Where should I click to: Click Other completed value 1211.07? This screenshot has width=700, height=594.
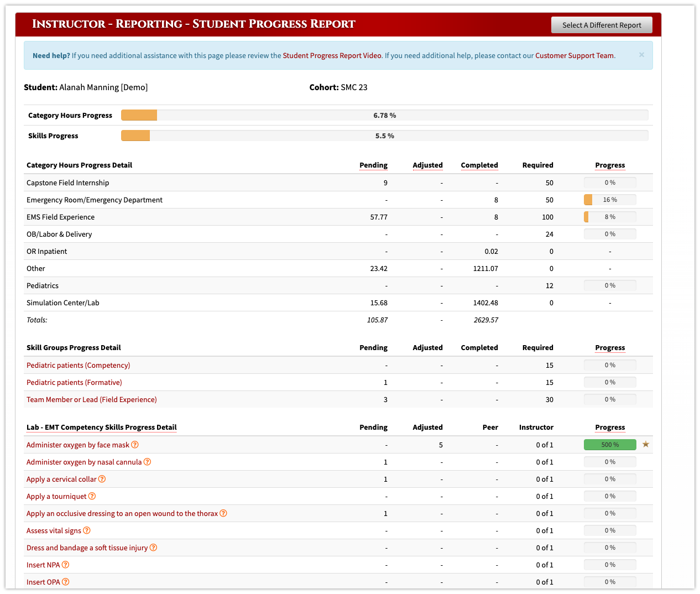tap(485, 268)
